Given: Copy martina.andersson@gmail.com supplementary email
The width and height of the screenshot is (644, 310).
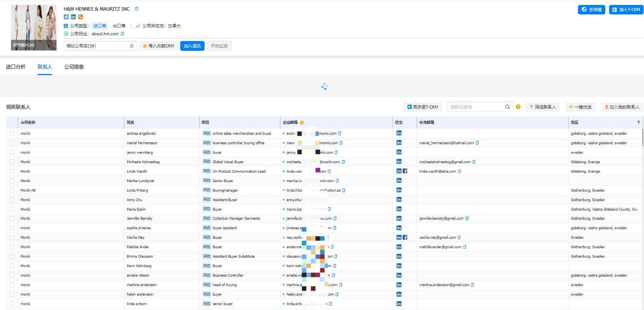Looking at the screenshot, I should pyautogui.click(x=472, y=285).
